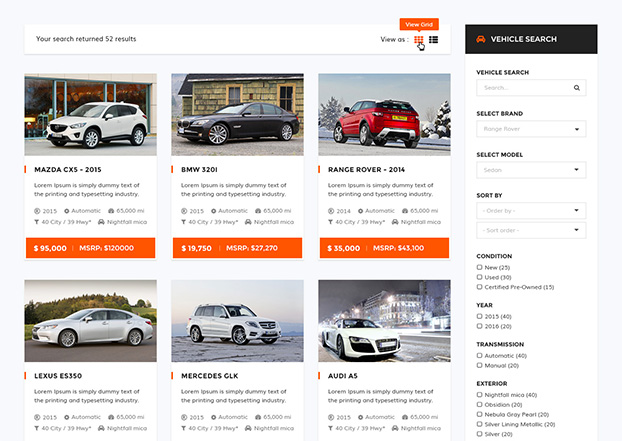Click the transmission gear icon on BMW 320i card
The height and width of the screenshot is (441, 622).
(213, 211)
